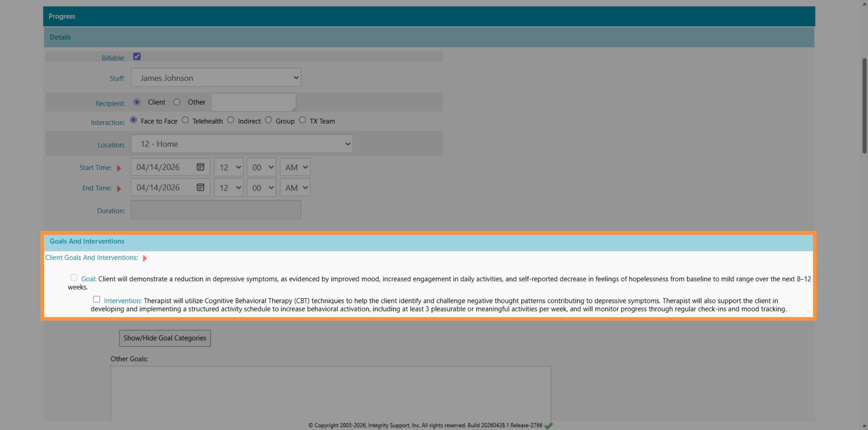Open the End Time AM/PM dropdown
Viewport: 868px width, 430px height.
[x=295, y=187]
